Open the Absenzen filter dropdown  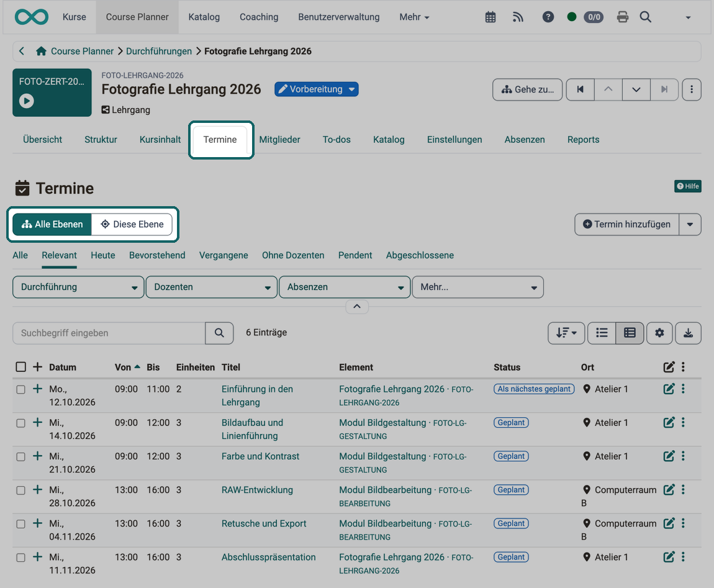345,287
